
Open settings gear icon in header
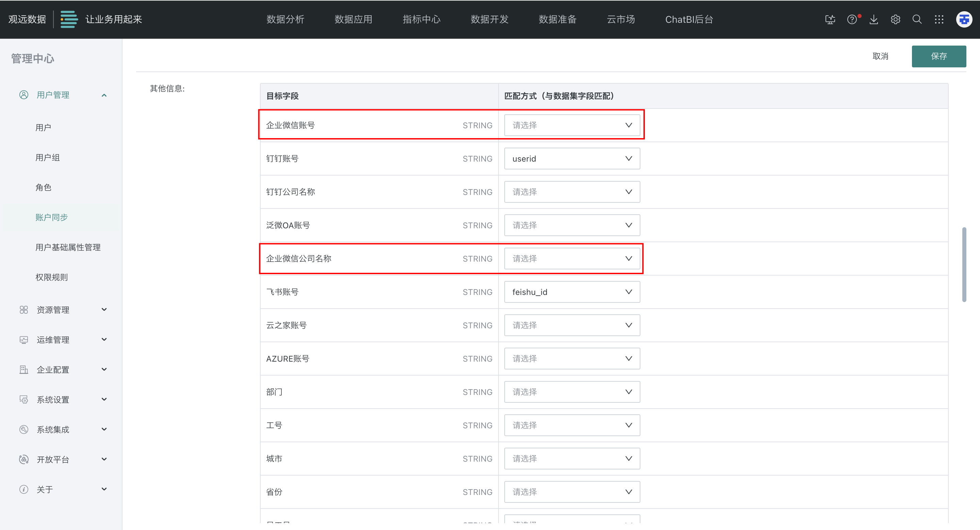[896, 19]
